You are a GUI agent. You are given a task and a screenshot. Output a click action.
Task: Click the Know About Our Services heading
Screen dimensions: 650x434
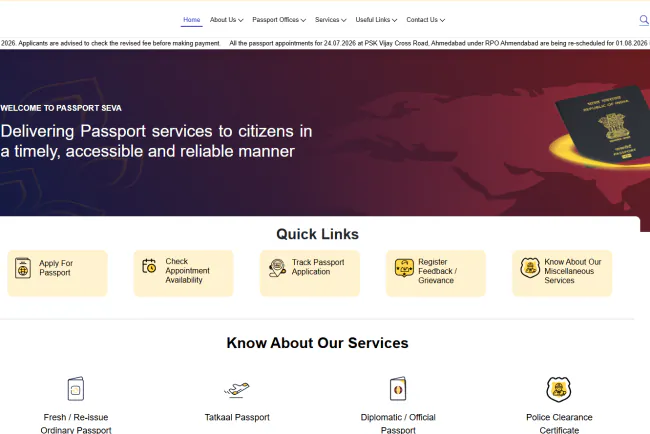pyautogui.click(x=318, y=343)
